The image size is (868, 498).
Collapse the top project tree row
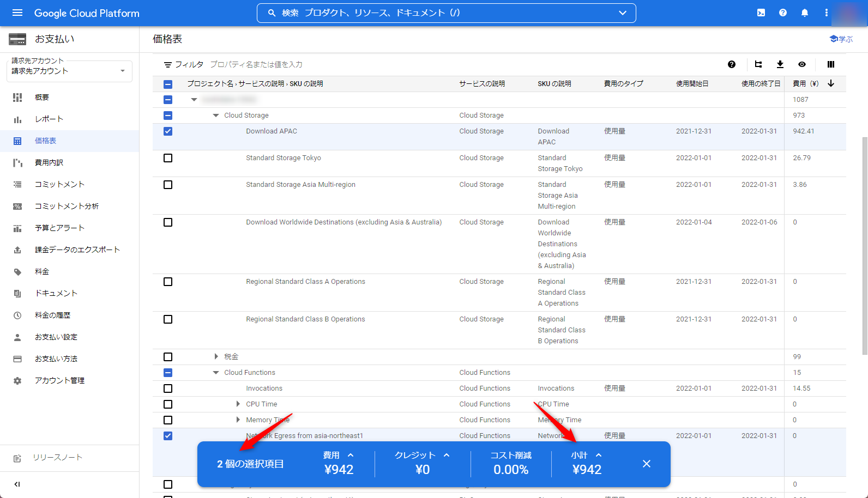(194, 100)
